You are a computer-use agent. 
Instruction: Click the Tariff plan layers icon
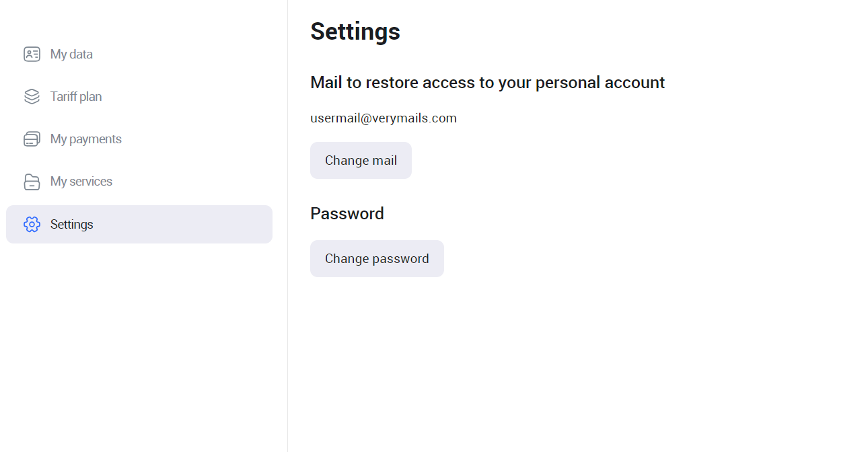point(32,97)
